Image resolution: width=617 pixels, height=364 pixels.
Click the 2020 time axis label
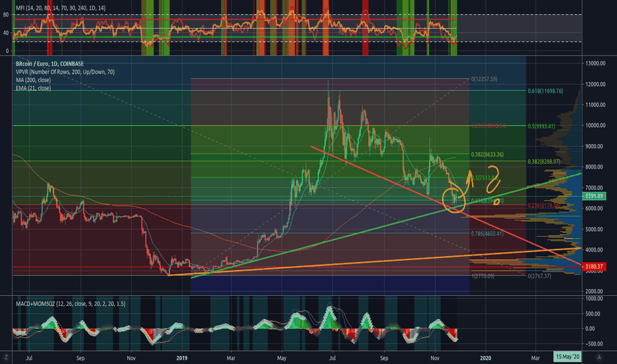pos(485,358)
